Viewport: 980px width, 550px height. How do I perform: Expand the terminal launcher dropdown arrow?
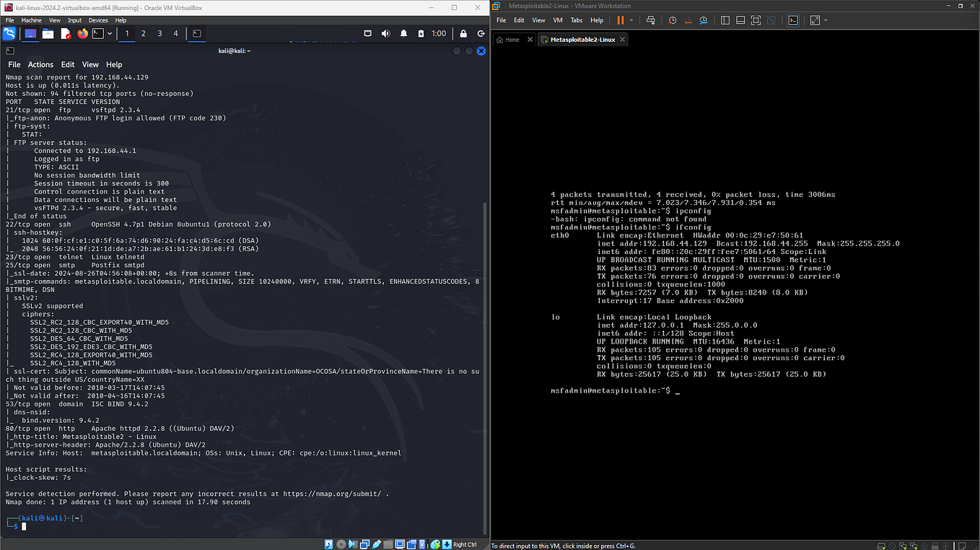[110, 33]
